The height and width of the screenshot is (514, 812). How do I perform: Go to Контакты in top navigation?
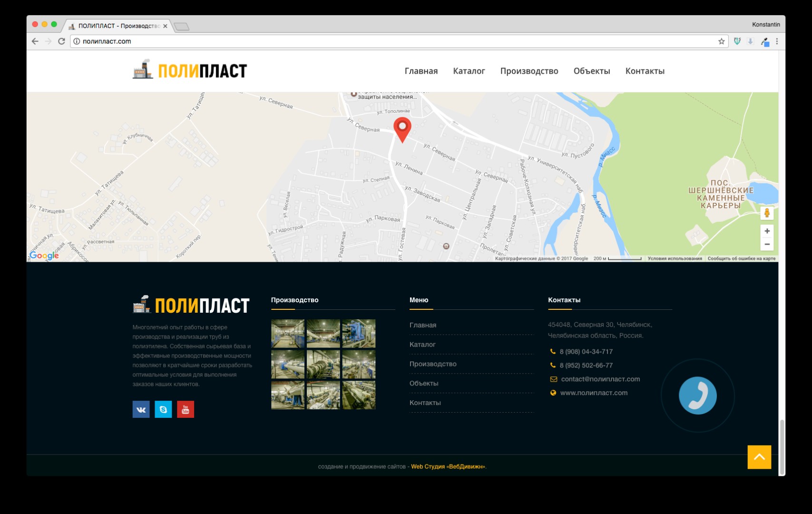pyautogui.click(x=645, y=71)
